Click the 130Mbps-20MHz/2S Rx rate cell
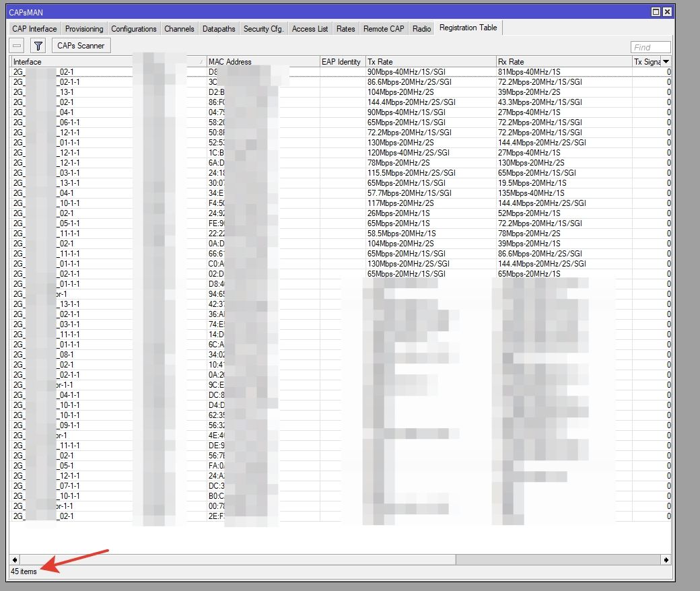 (x=531, y=163)
